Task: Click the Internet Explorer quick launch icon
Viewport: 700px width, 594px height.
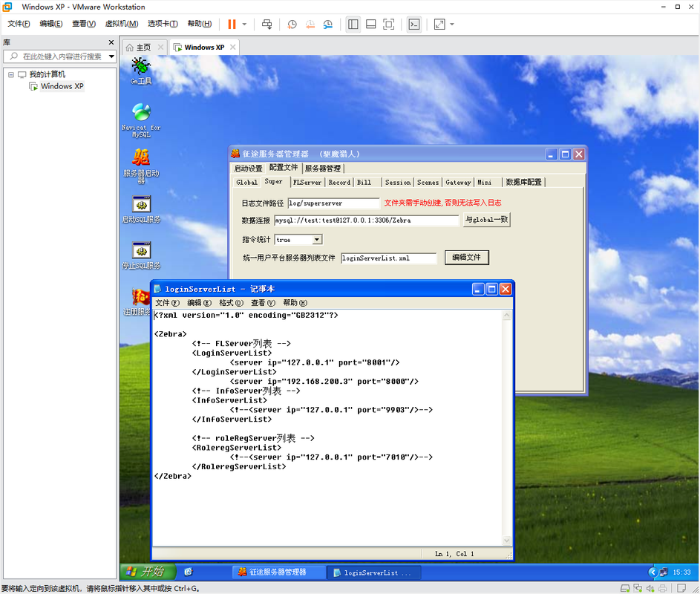Action: point(189,572)
